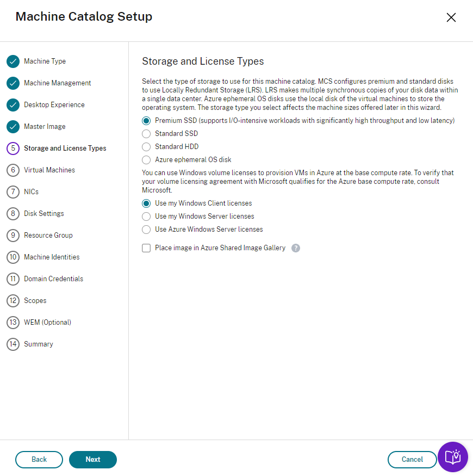Screen dimensions: 473x476
Task: Click the Next button
Action: click(93, 460)
